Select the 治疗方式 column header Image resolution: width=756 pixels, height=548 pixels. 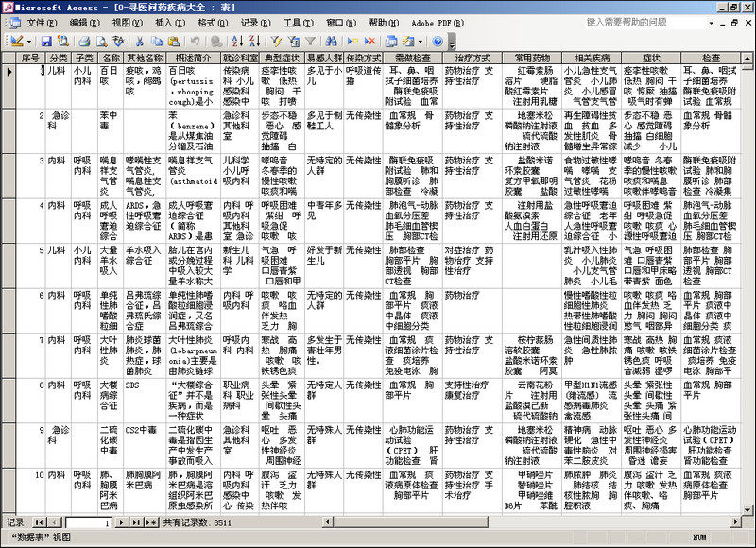coord(472,58)
